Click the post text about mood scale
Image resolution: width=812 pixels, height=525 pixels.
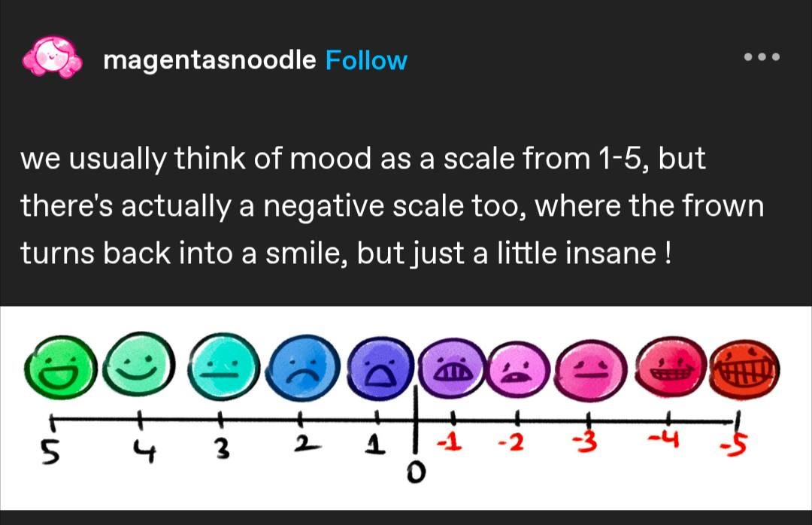pos(392,206)
